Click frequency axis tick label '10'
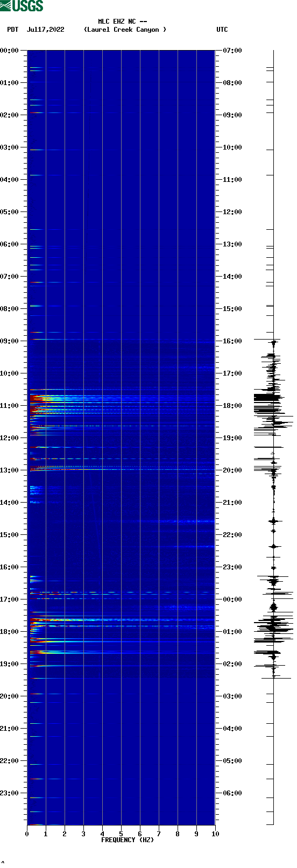Screen dimensions: 297x868 tap(215, 834)
